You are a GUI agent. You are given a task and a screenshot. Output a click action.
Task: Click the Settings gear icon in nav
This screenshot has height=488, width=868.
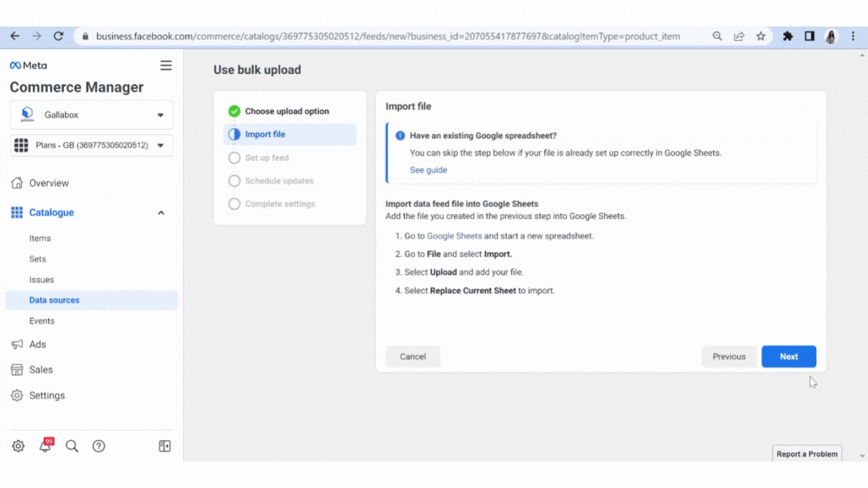(x=17, y=396)
